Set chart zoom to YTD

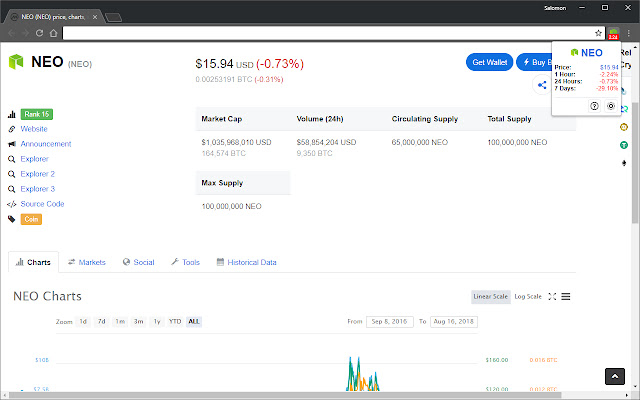tap(175, 322)
